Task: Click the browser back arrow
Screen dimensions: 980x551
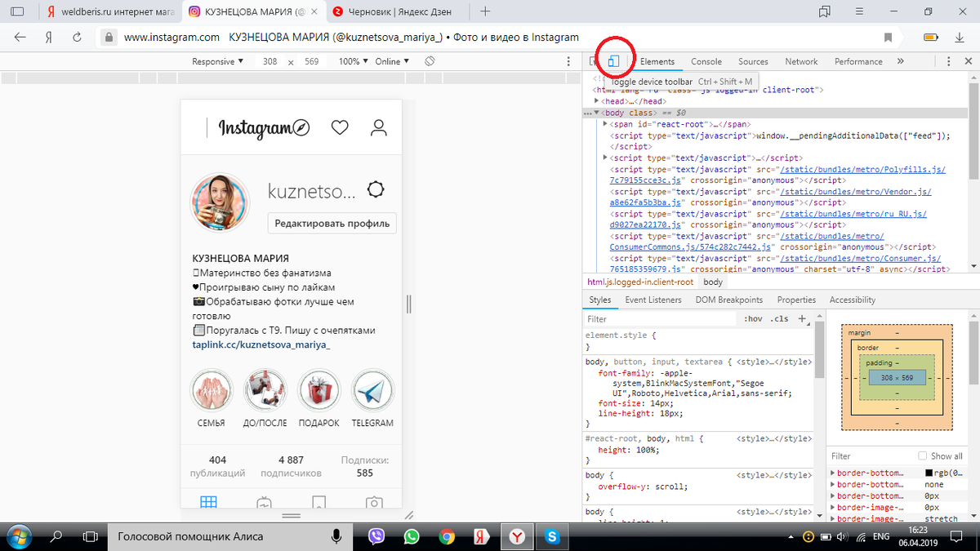Action: (x=20, y=37)
